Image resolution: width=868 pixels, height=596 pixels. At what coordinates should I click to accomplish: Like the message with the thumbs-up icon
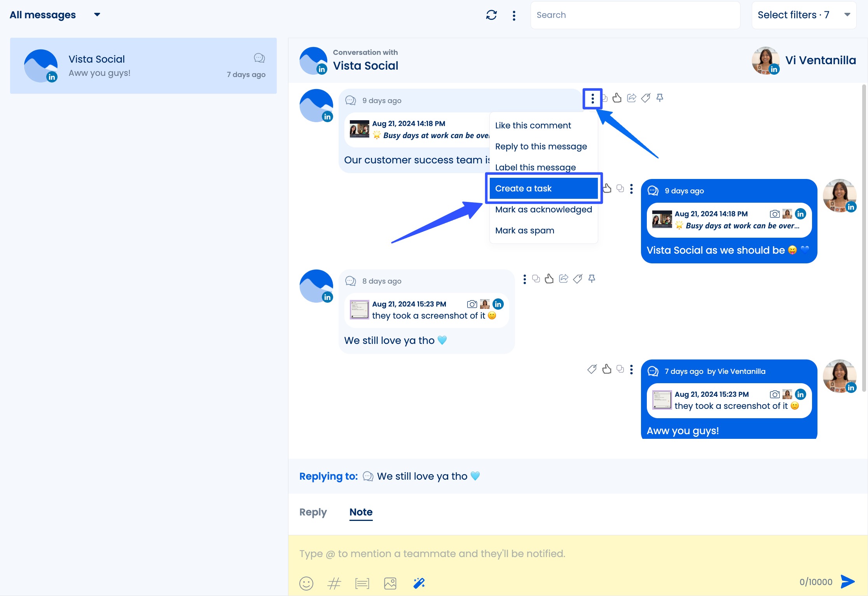[x=617, y=98]
